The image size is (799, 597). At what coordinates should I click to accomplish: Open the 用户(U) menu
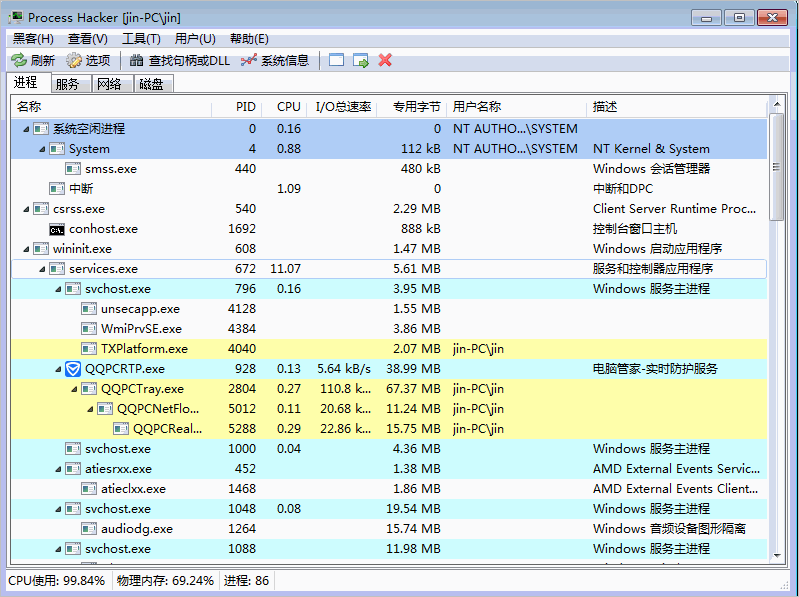point(195,39)
